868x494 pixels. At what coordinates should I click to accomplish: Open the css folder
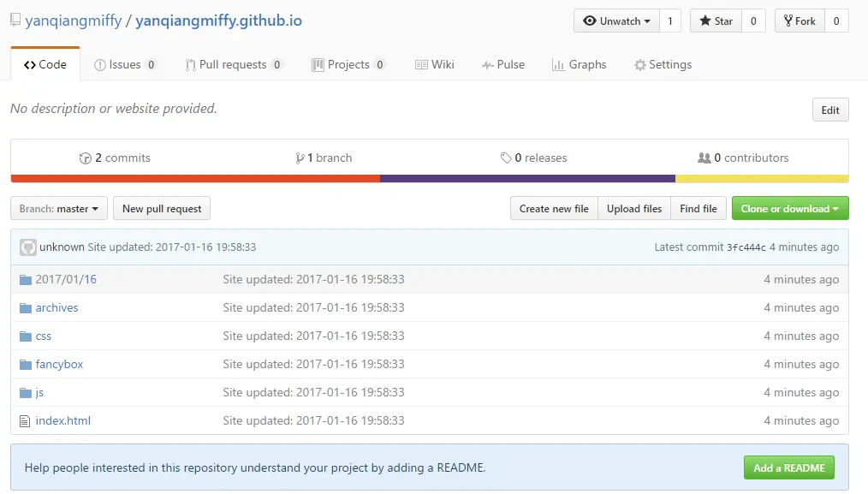coord(43,336)
